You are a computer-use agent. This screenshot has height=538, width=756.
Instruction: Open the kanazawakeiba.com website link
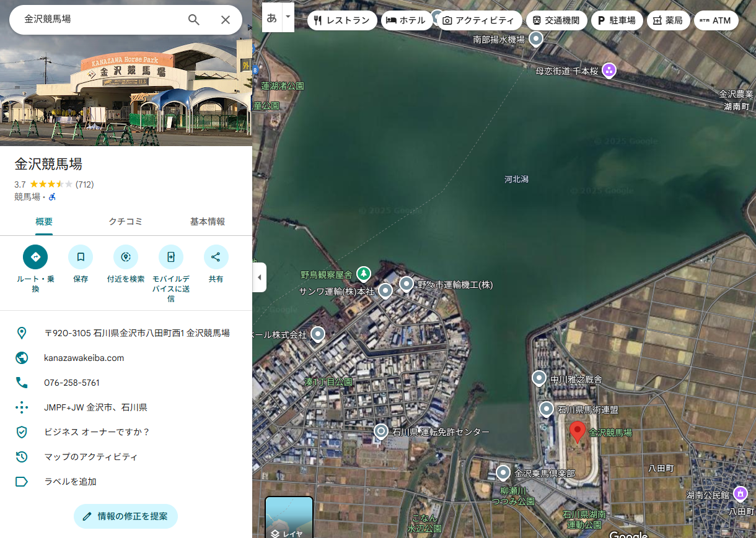[84, 358]
